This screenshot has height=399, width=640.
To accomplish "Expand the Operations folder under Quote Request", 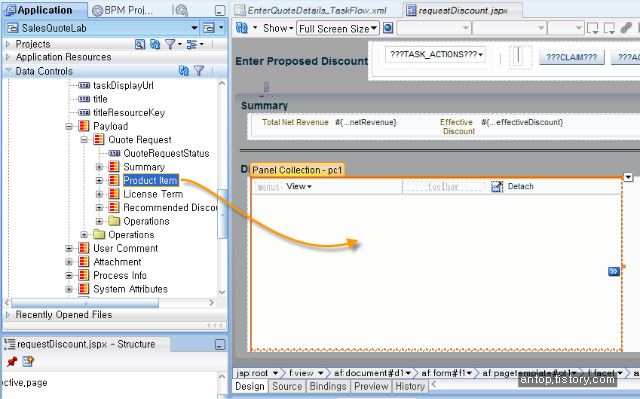I will click(x=99, y=221).
